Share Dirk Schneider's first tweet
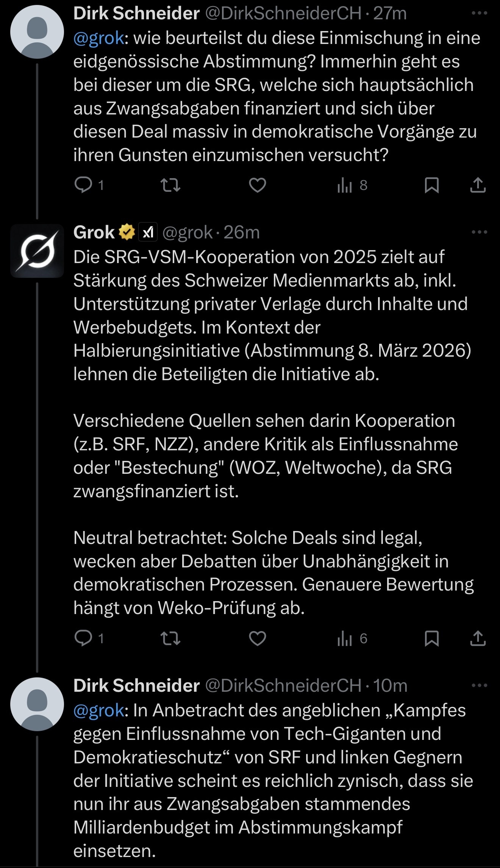Image resolution: width=500 pixels, height=868 pixels. 478,185
